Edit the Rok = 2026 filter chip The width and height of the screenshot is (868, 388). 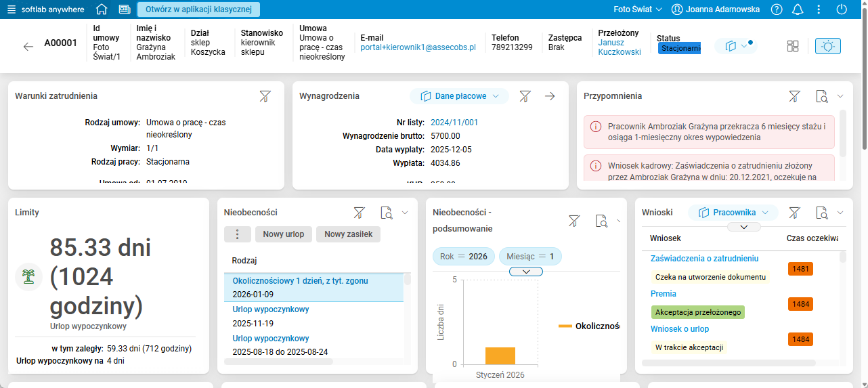point(463,257)
